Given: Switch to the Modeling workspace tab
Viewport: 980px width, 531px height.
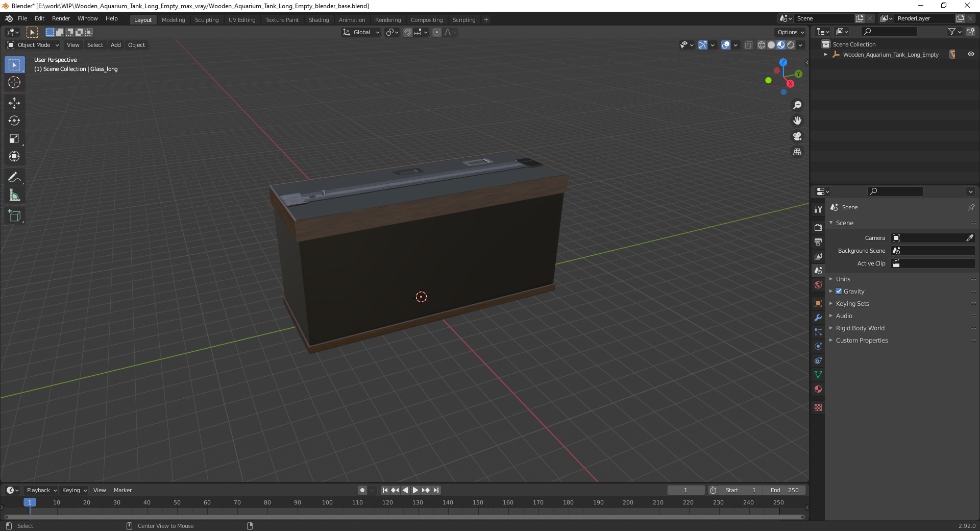Looking at the screenshot, I should (173, 20).
